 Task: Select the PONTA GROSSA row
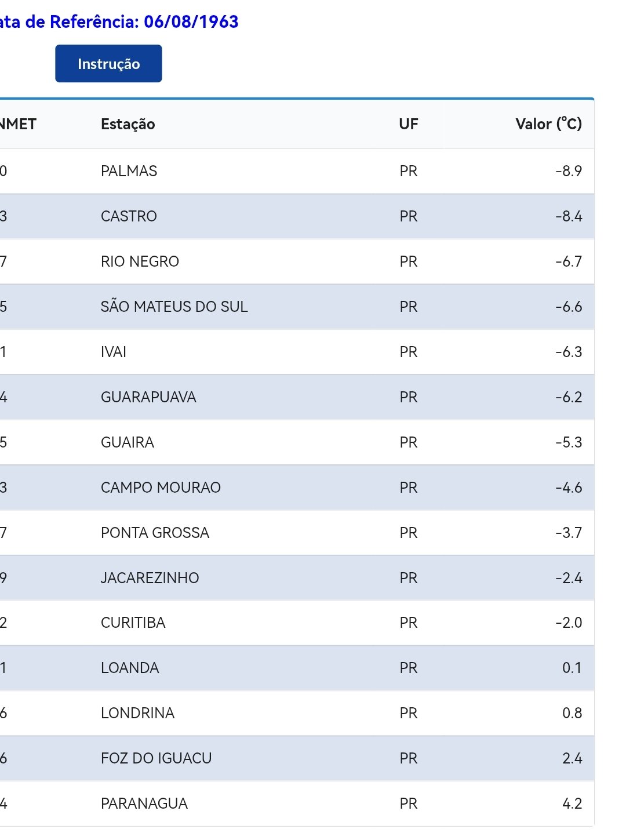pos(297,533)
